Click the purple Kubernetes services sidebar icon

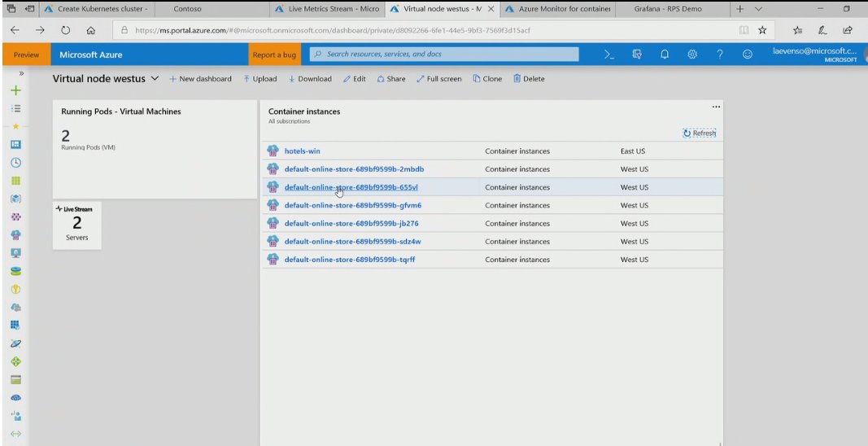(16, 216)
